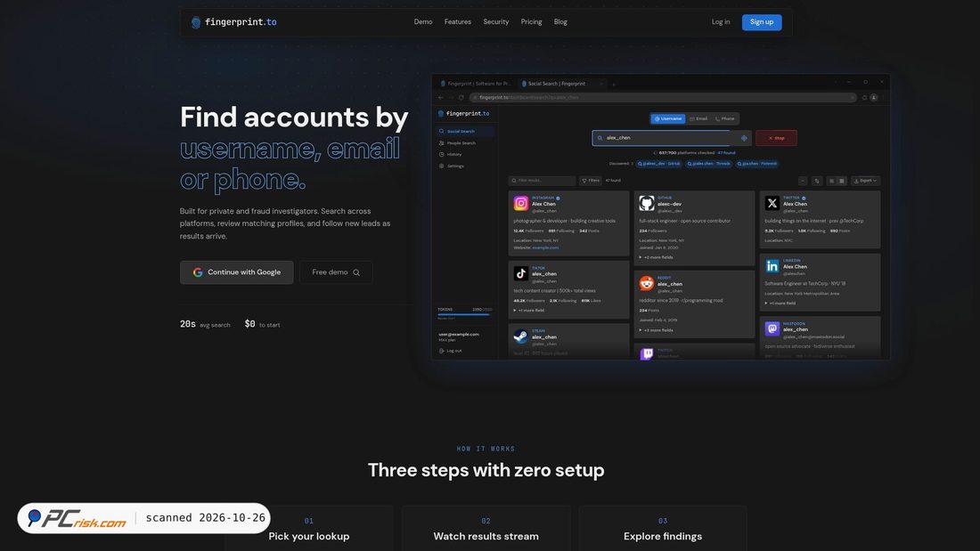Screen dimensions: 980x551
Task: Switch lookup mode to Phone
Action: click(725, 118)
